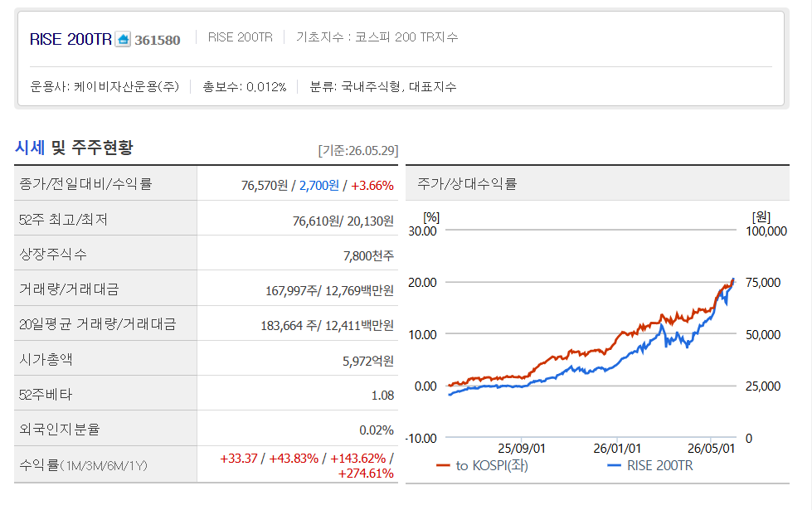Click the 26/01/01 x-axis date label
This screenshot has height=510, width=812.
tap(617, 449)
